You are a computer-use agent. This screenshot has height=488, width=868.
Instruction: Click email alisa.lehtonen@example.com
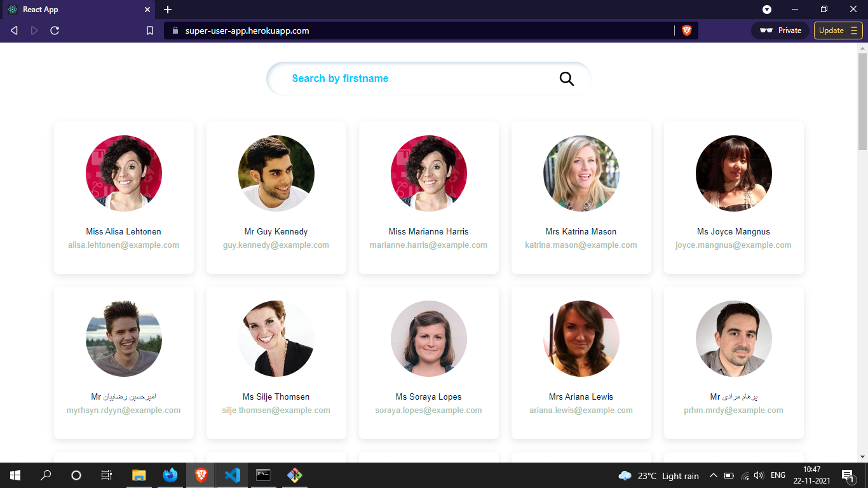tap(124, 245)
